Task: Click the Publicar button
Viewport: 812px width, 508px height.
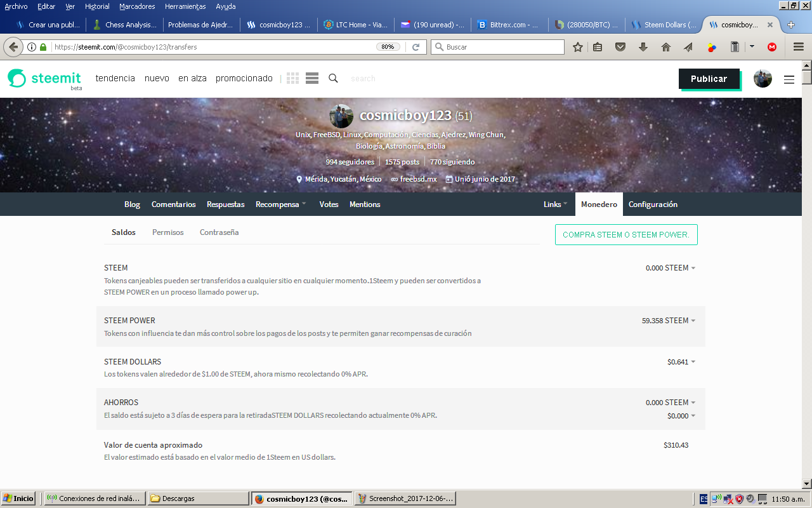Action: [709, 79]
